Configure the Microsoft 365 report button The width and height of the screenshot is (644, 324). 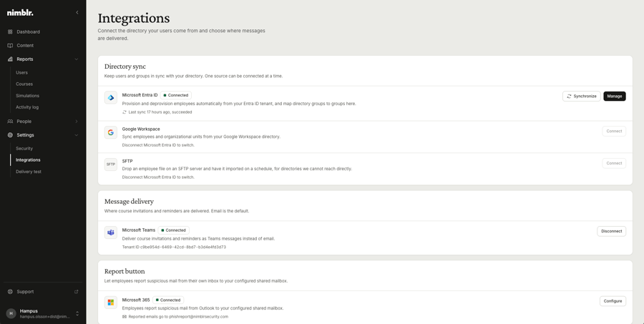[613, 301]
